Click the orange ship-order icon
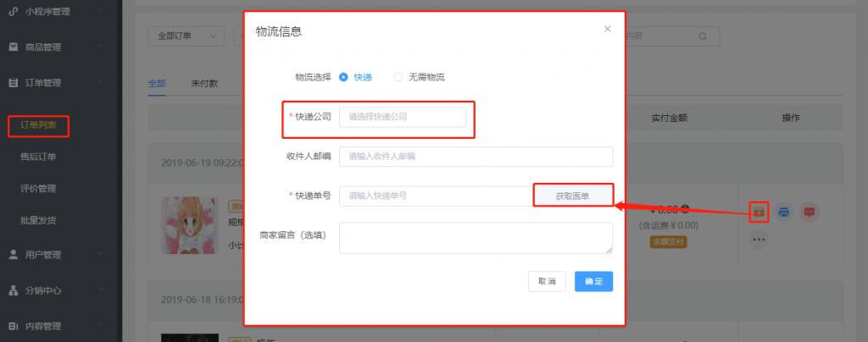Viewport: 868px width, 342px height. coord(759,212)
